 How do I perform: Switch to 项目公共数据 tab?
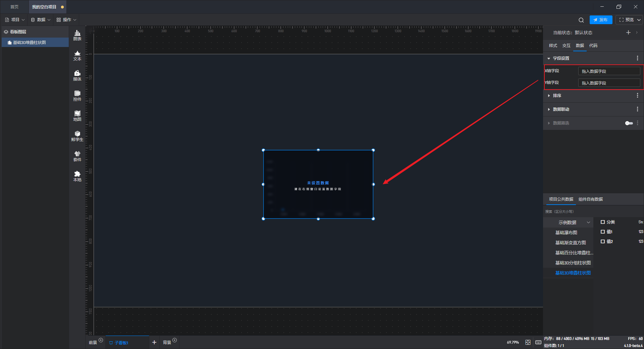[x=561, y=199]
